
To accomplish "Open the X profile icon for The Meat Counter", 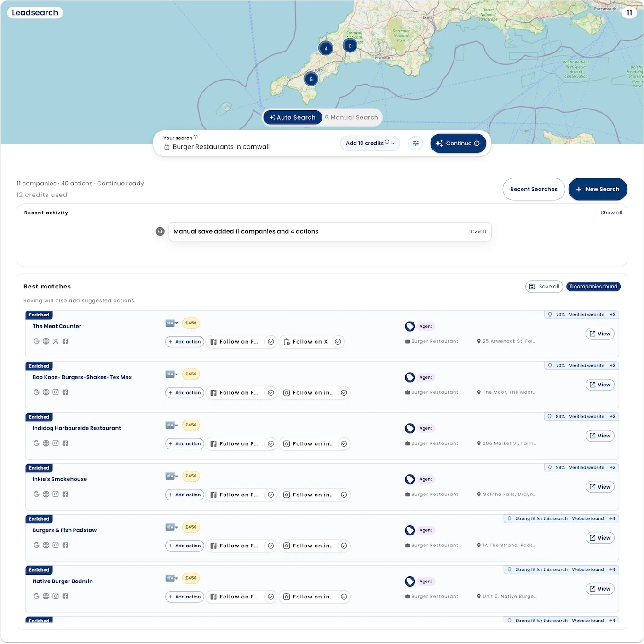I will [x=56, y=341].
